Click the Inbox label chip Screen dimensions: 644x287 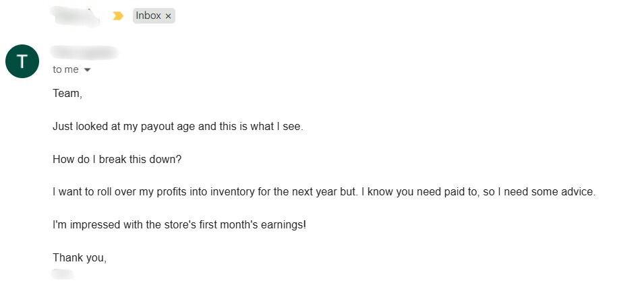[154, 15]
